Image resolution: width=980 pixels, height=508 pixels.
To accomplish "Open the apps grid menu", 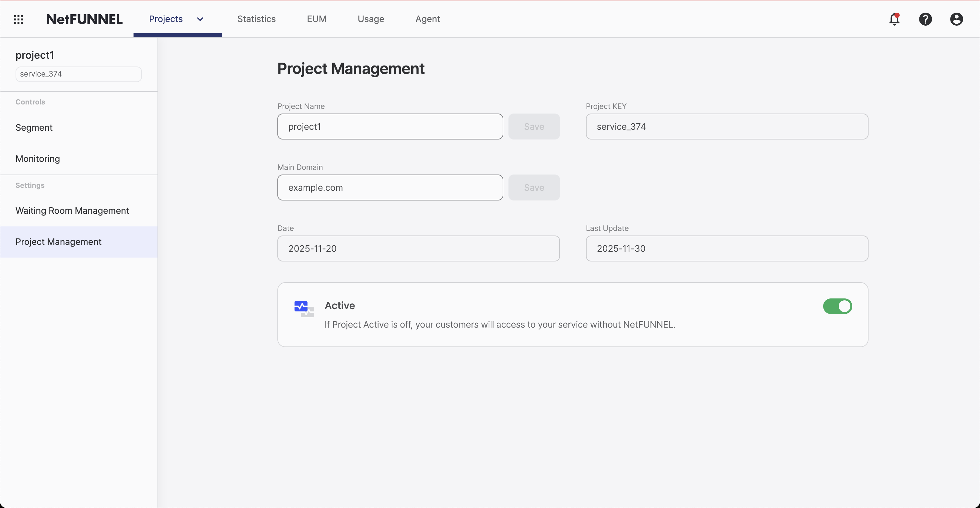I will pyautogui.click(x=18, y=19).
